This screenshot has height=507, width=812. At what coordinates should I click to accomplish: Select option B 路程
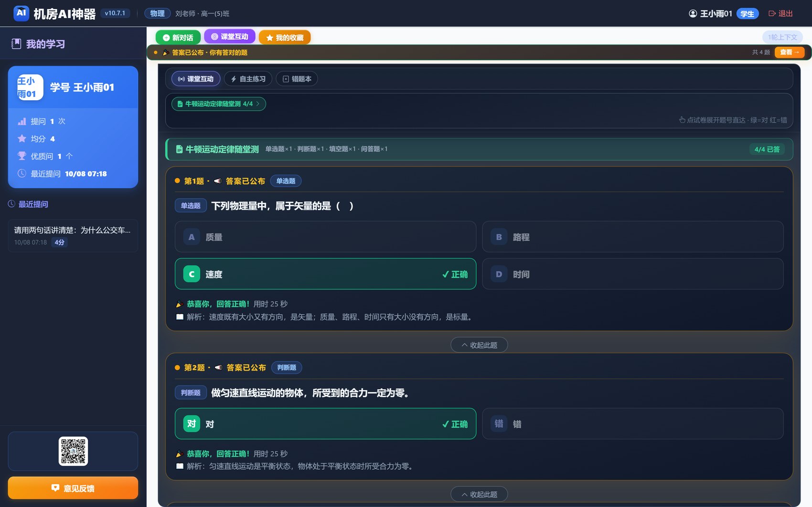point(633,237)
